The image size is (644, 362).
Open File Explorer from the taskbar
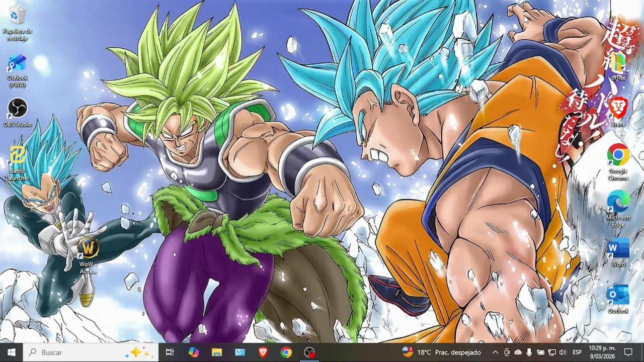click(x=216, y=352)
